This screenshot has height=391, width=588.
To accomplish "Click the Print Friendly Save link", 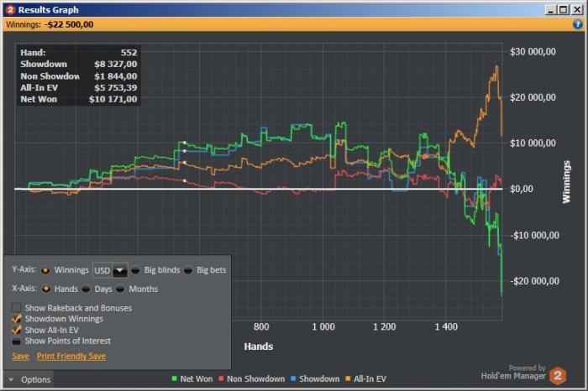I will (x=71, y=356).
